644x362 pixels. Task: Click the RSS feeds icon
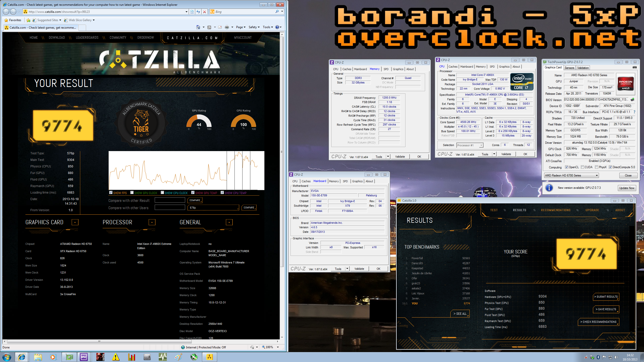click(209, 27)
